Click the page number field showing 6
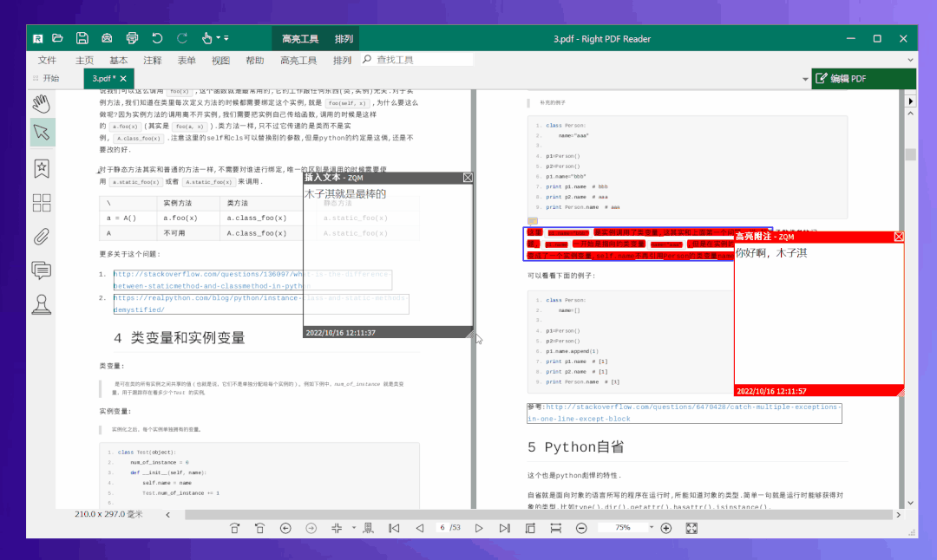This screenshot has height=560, width=937. pos(442,528)
